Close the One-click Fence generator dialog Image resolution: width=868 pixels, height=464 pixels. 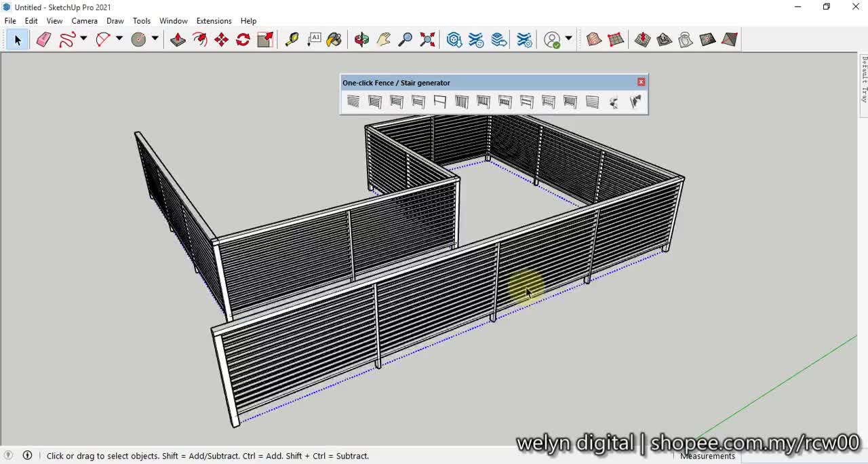640,81
